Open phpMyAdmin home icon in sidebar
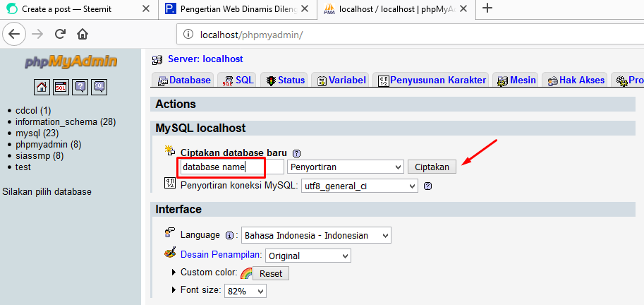 42,87
